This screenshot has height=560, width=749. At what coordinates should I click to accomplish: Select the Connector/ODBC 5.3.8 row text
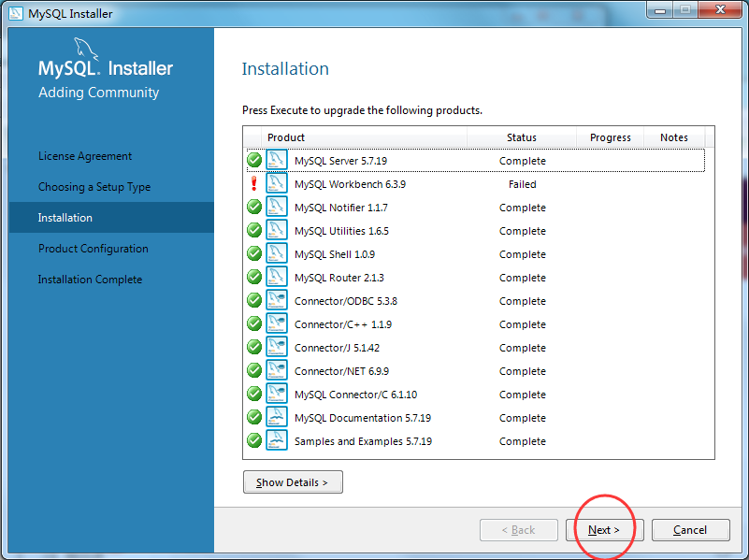click(346, 301)
